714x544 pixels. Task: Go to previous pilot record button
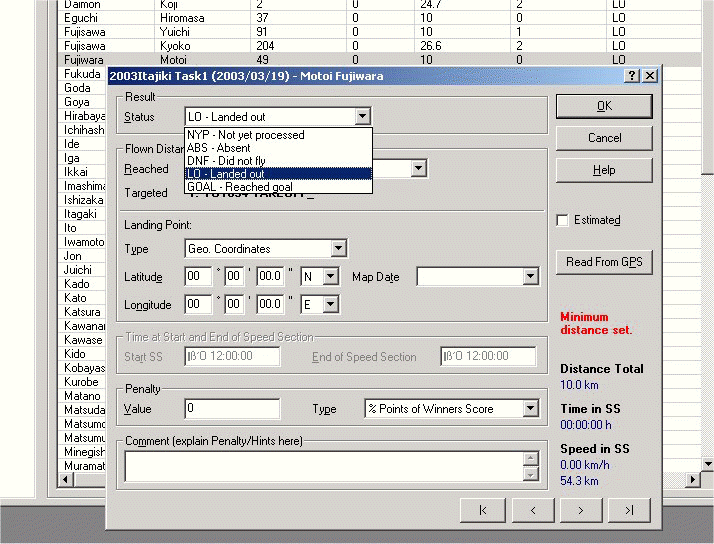click(533, 510)
